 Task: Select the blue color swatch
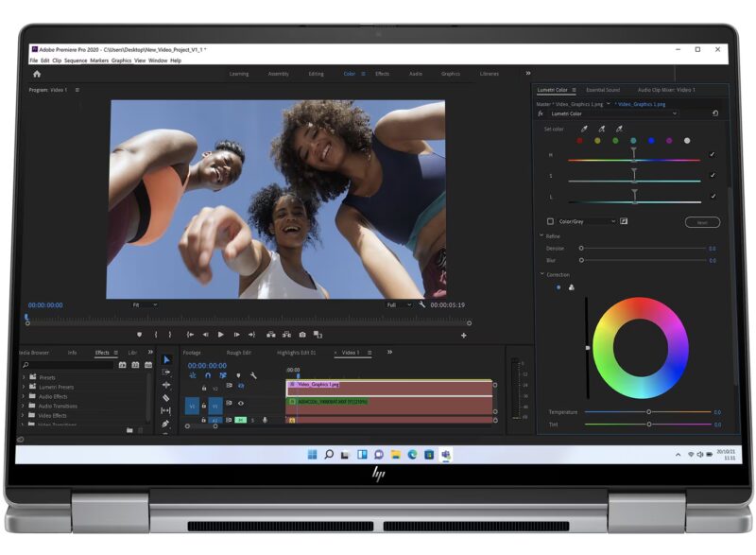[651, 141]
